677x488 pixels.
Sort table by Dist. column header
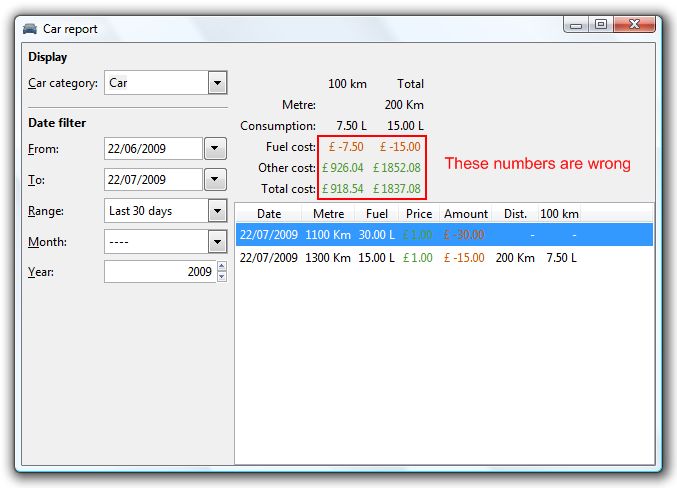(515, 214)
